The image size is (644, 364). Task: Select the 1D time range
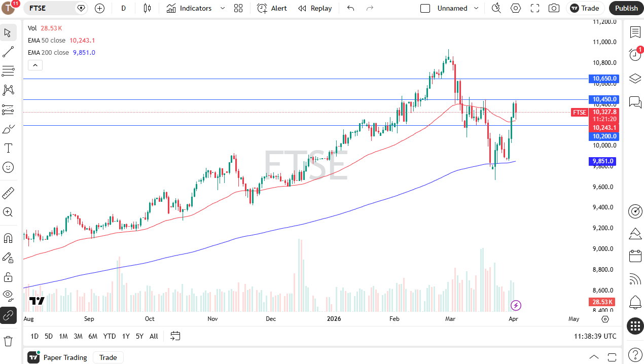(x=34, y=336)
